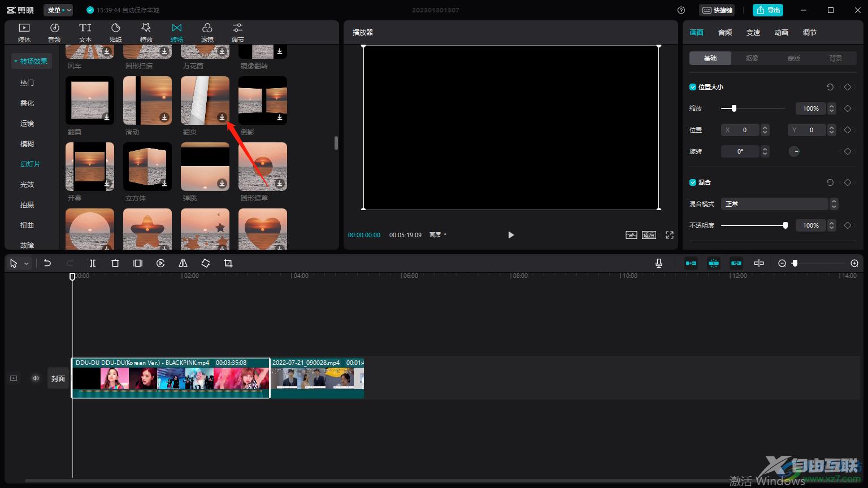Collapse the 转场效果 category list
Viewport: 868px width, 488px height.
[31, 61]
